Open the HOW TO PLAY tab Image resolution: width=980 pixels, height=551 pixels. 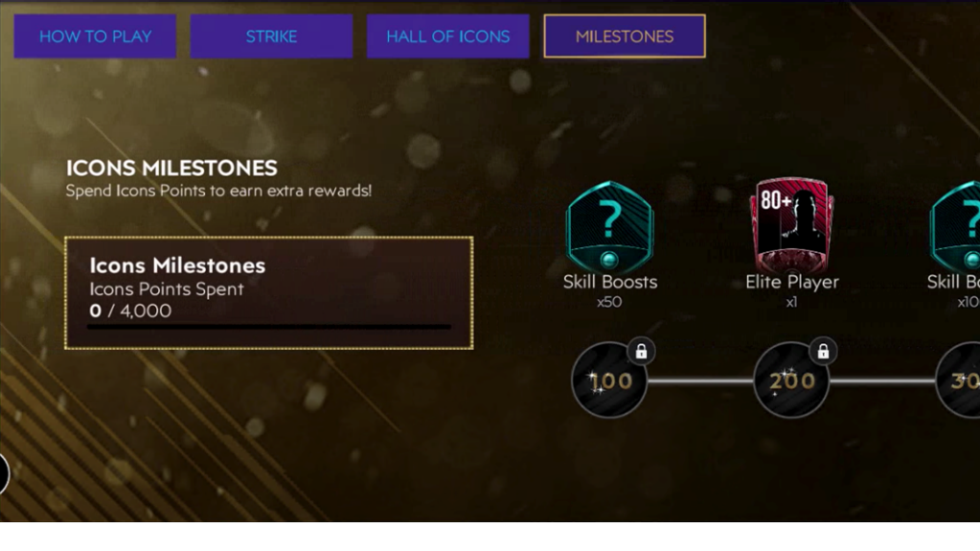[95, 36]
